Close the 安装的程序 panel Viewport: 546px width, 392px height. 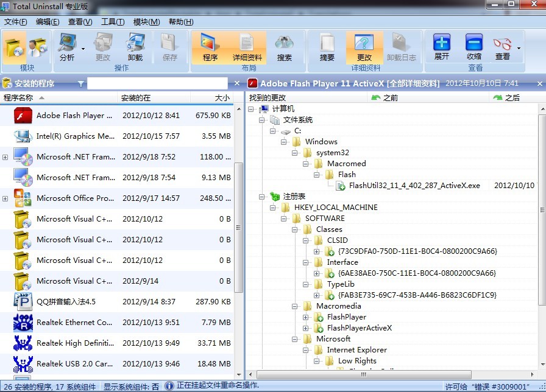click(237, 83)
